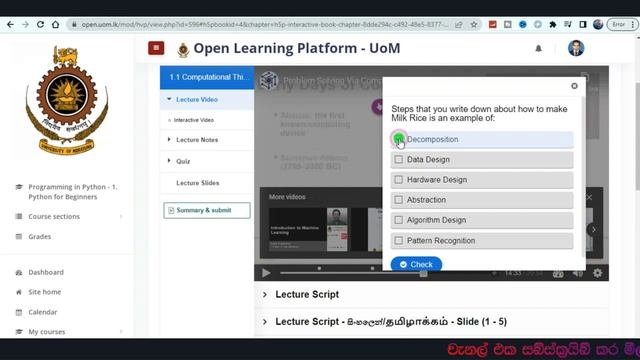Click the browser Error update button
The image size is (640, 360).
point(622,24)
